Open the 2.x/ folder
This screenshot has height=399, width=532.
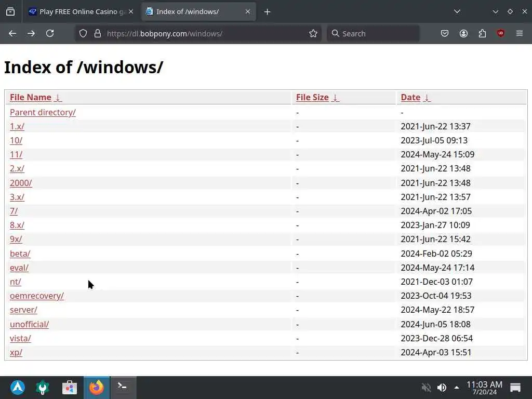(x=17, y=169)
